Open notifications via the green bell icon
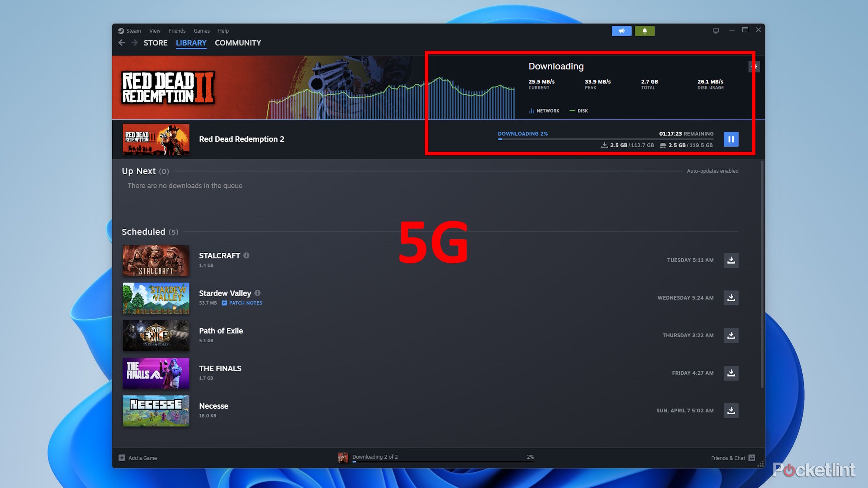The image size is (868, 488). click(x=644, y=31)
